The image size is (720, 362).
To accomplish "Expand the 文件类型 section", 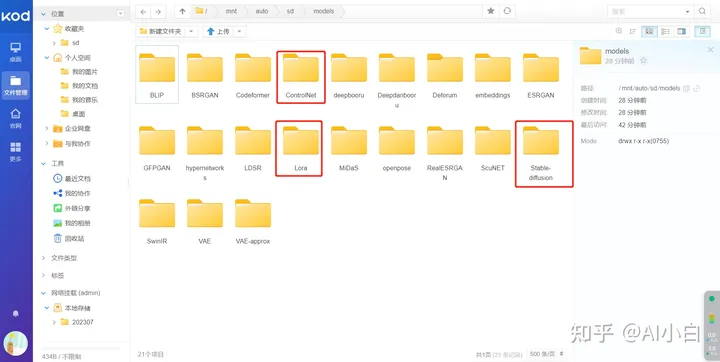I will tap(44, 258).
